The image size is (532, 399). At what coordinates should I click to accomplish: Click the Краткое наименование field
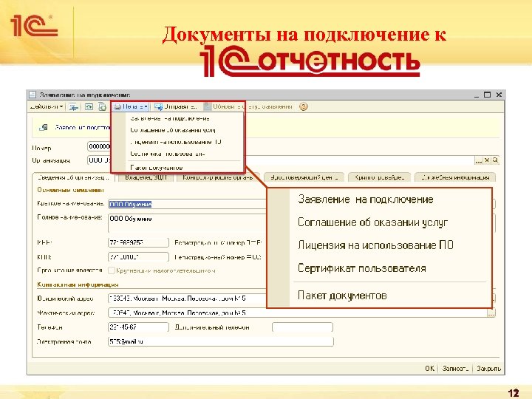[x=187, y=204]
